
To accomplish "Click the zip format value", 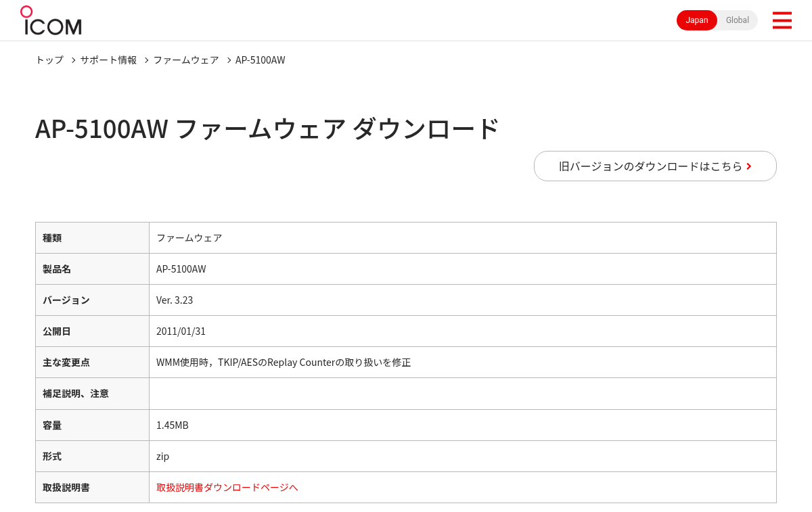I will (x=162, y=456).
